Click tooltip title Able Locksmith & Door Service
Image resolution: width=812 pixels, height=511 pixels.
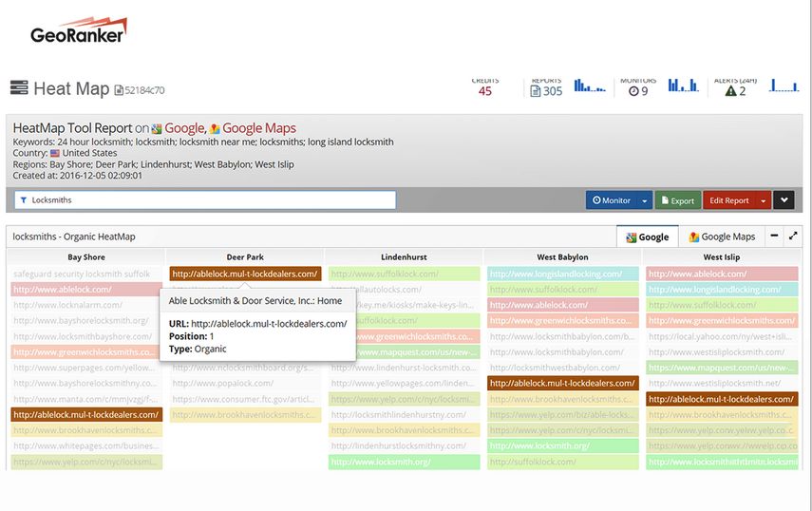(255, 301)
